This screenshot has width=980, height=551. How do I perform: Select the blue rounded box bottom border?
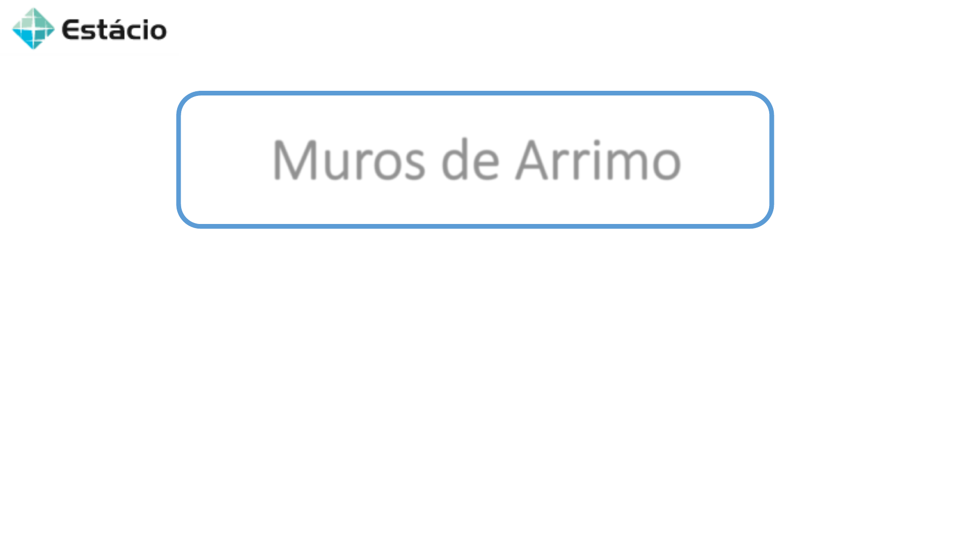475,226
